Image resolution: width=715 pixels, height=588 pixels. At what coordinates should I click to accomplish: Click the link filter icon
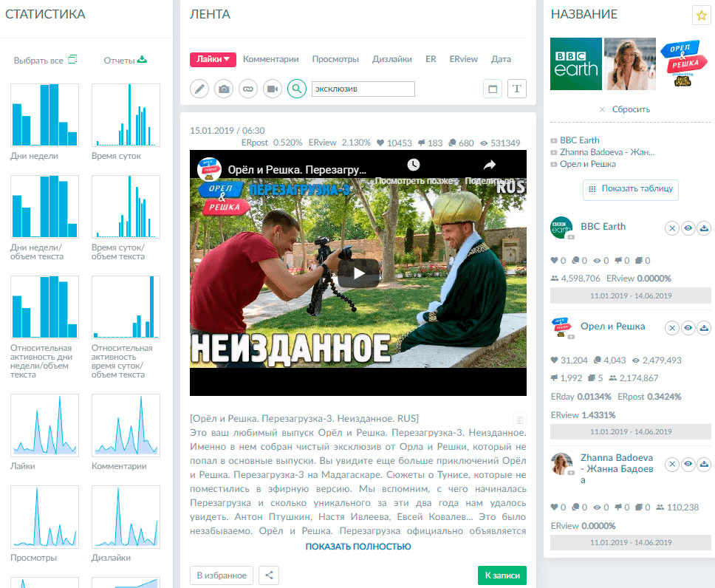(x=248, y=89)
